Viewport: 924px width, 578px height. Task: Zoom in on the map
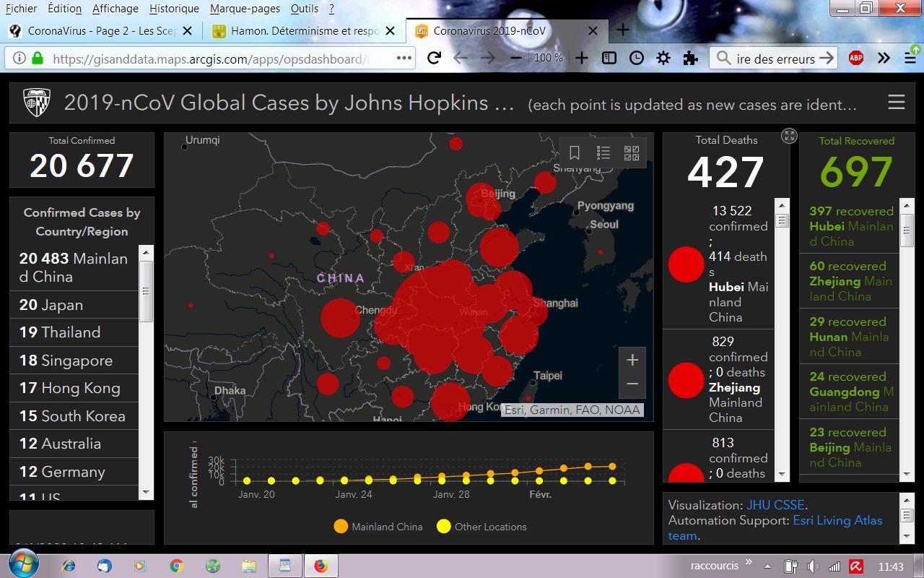632,360
